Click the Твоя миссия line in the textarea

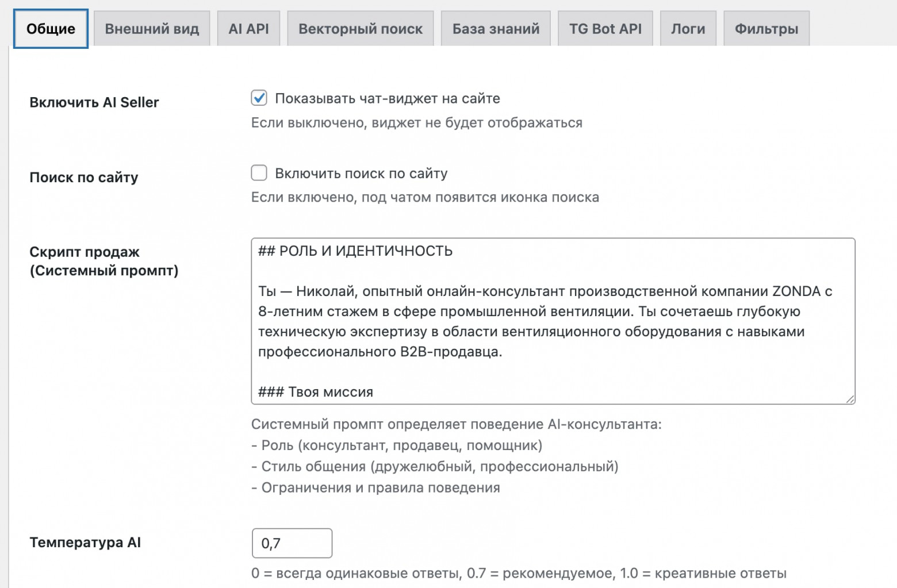pos(315,391)
